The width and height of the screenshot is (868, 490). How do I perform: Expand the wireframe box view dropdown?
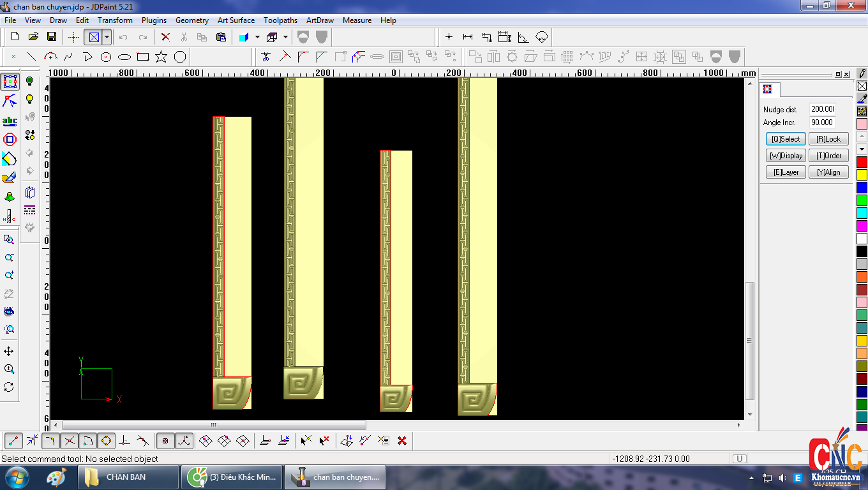coord(285,37)
